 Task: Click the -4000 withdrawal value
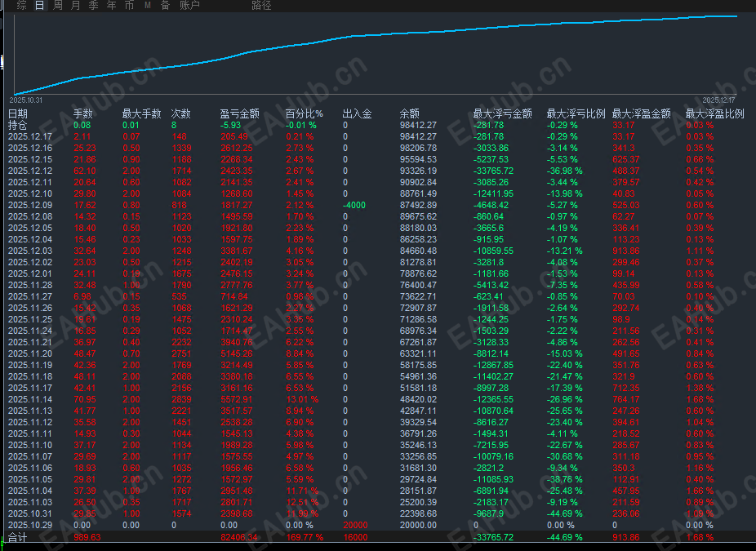[354, 206]
